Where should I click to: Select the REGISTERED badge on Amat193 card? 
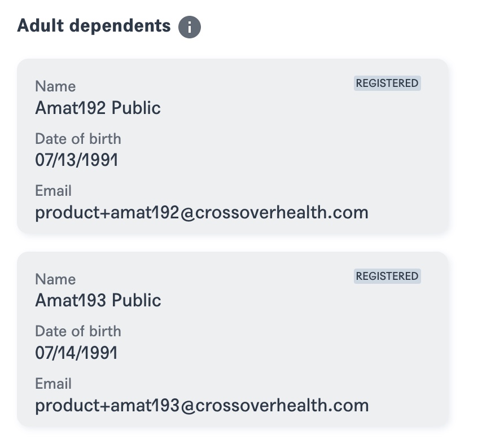pos(387,276)
